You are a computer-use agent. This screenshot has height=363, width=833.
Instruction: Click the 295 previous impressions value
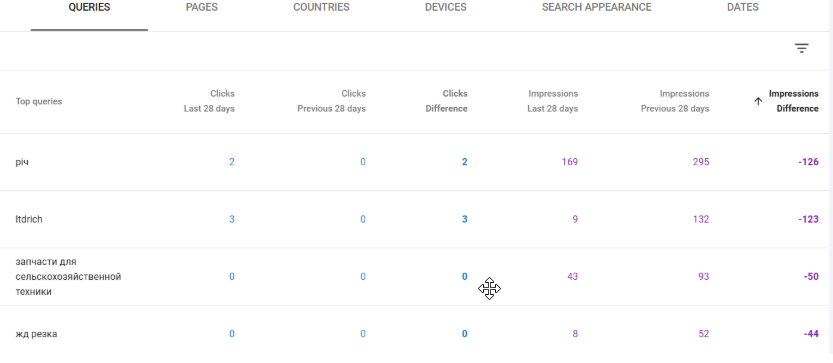(701, 162)
